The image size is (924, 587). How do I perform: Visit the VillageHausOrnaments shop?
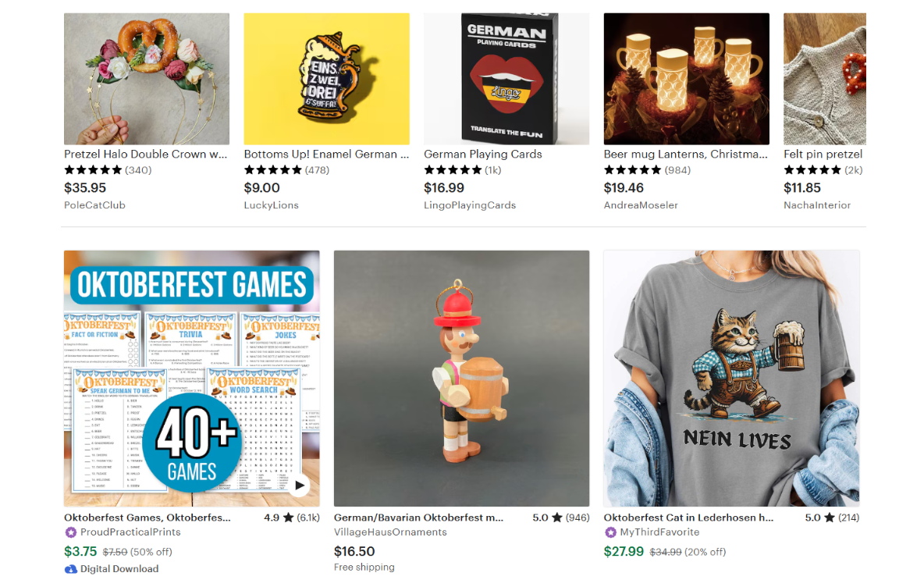coord(390,532)
